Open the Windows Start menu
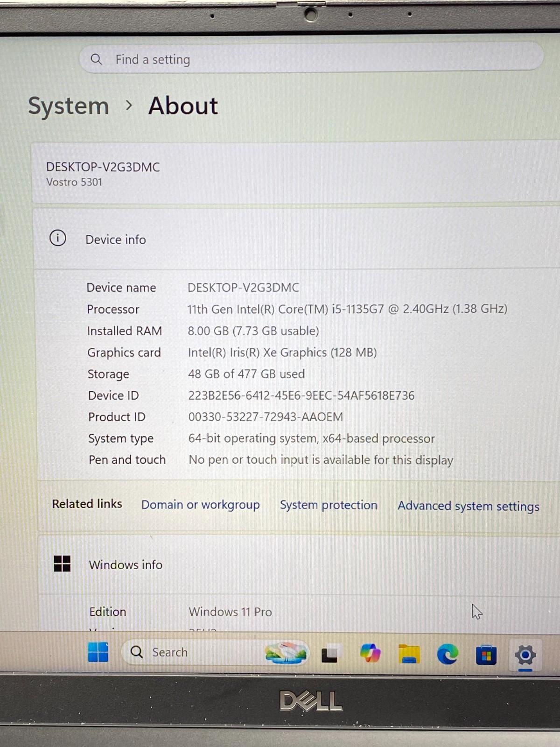560x747 pixels. (x=98, y=652)
